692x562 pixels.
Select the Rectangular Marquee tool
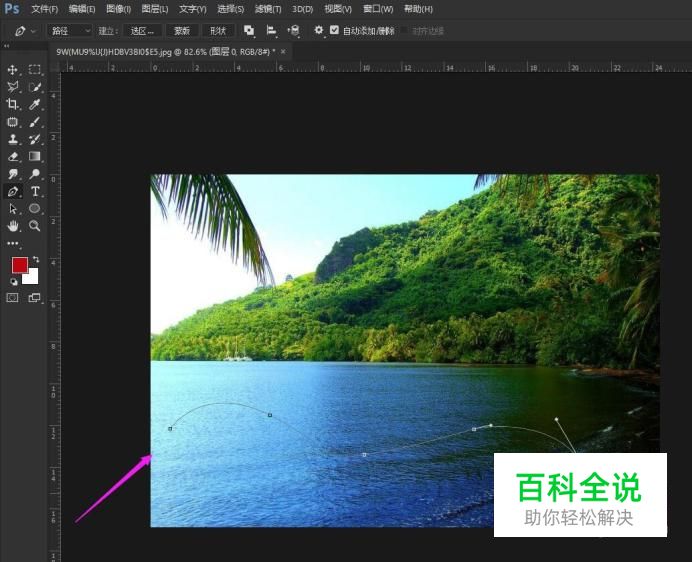point(34,70)
